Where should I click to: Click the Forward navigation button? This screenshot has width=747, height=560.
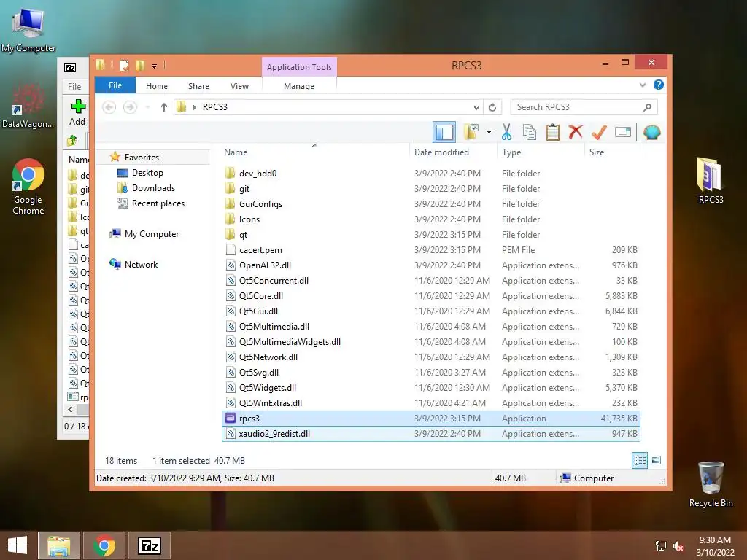[x=130, y=107]
